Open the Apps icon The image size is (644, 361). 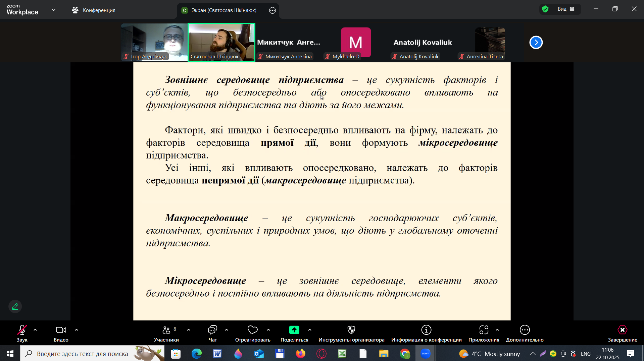[x=484, y=330]
